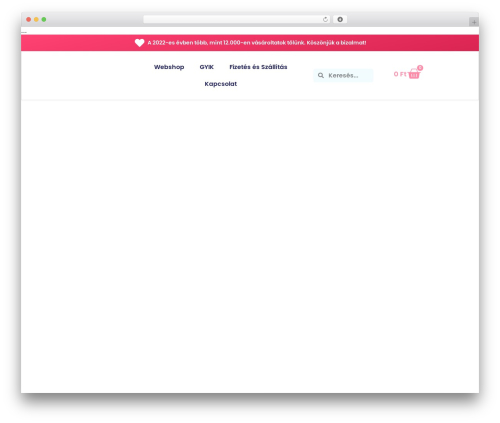Open the Webshop menu item
The width and height of the screenshot is (500, 423).
169,67
